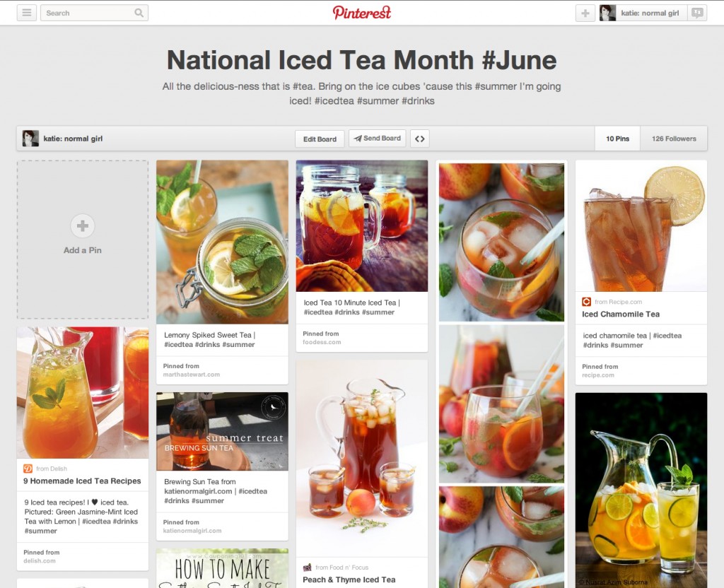The image size is (724, 588).
Task: Open the mason jar iced tea pin image
Action: (362, 225)
